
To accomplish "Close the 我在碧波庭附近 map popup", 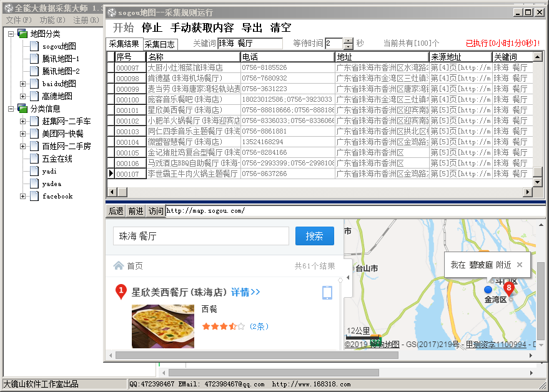I will point(520,265).
